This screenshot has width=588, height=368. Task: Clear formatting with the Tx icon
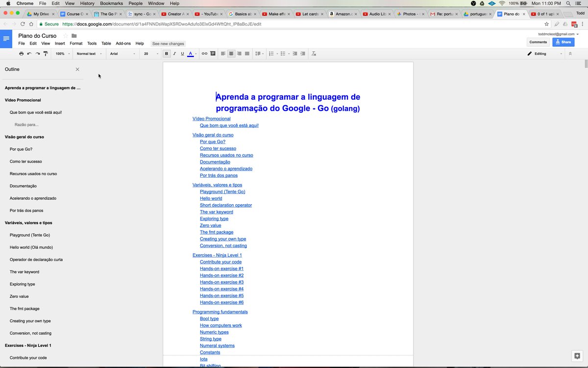(314, 53)
